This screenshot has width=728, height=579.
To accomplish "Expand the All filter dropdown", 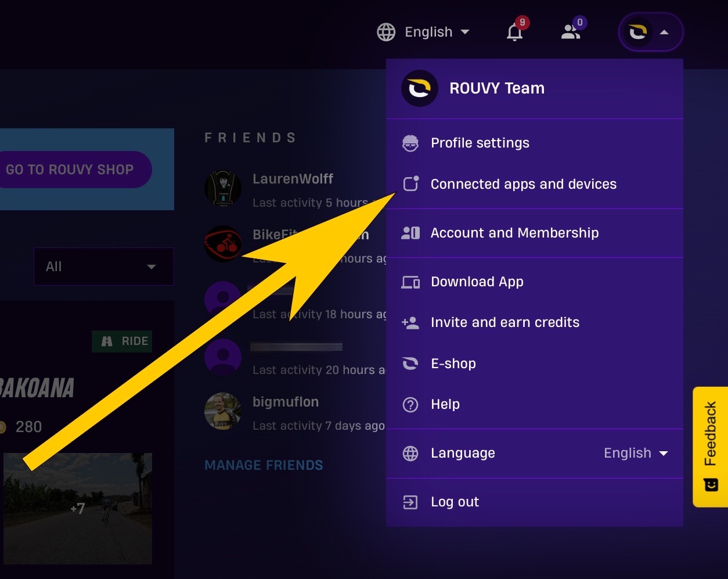I will [104, 267].
